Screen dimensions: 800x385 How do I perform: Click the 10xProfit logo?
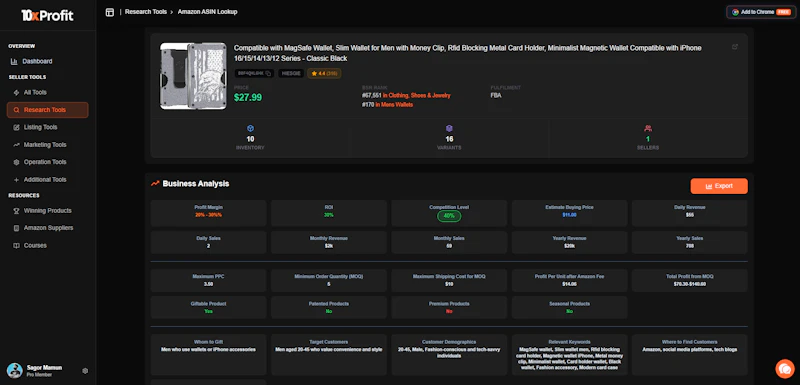coord(47,16)
